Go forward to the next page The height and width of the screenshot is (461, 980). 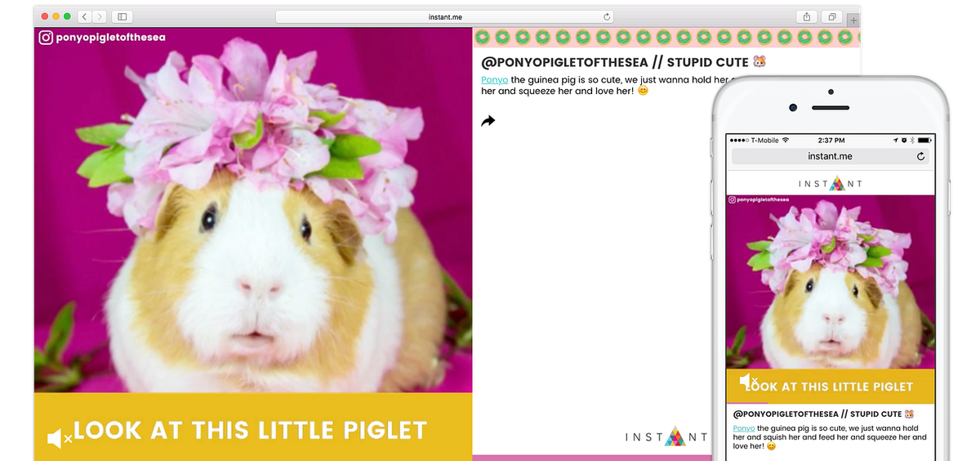[x=100, y=16]
